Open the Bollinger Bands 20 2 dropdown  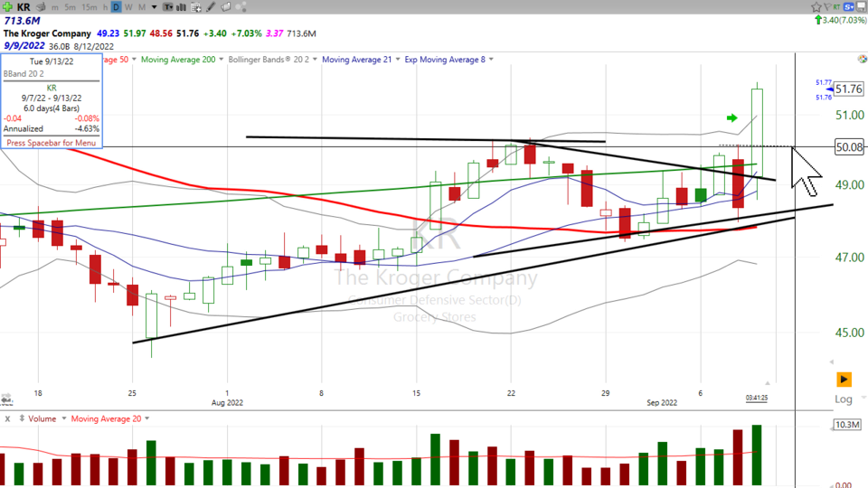(315, 60)
